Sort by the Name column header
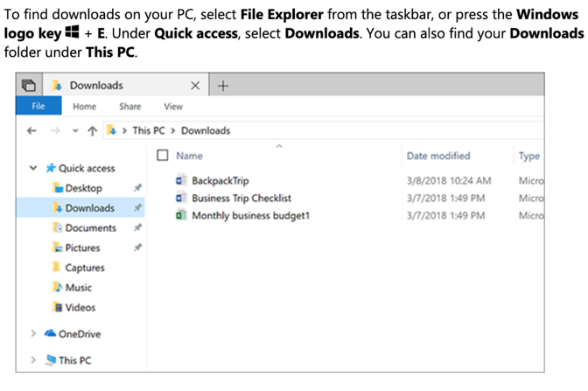Viewport: 588px width, 391px height. [189, 156]
